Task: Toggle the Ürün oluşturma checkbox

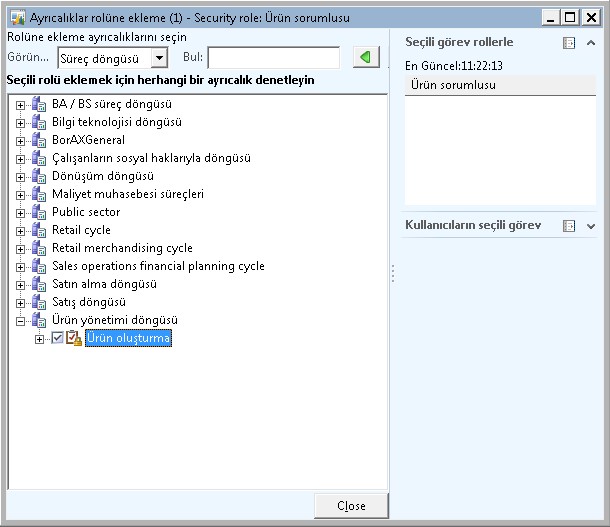Action: click(x=57, y=339)
